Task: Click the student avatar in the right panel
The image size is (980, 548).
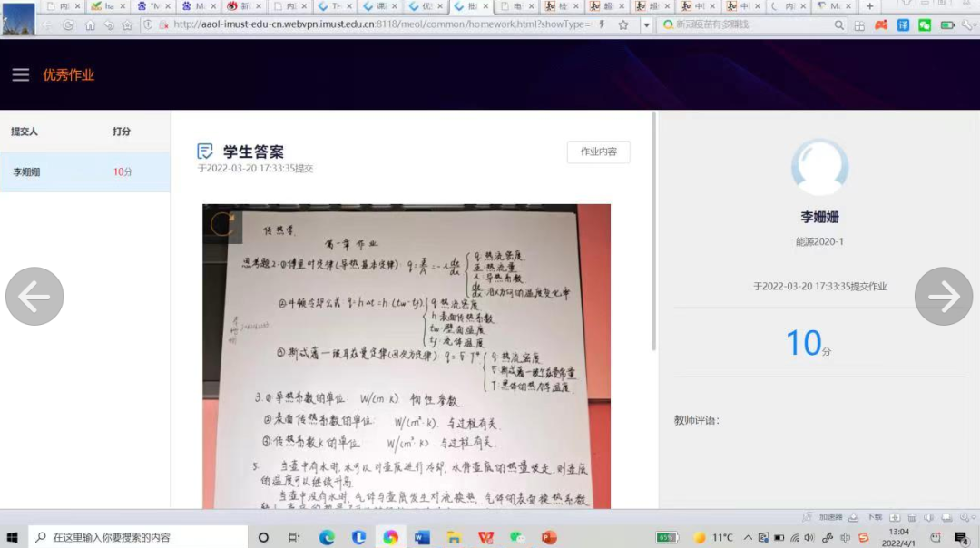Action: (819, 168)
